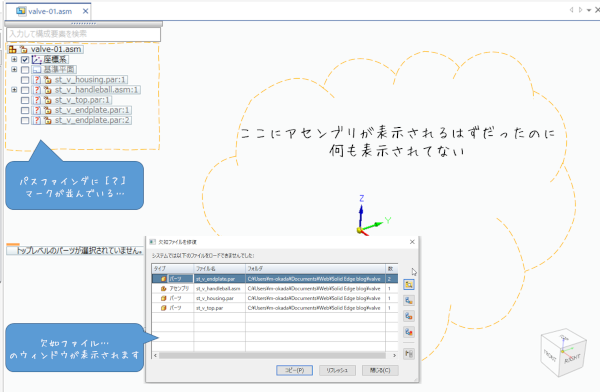The width and height of the screenshot is (600, 392).
Task: Click the folder-search icon in missing files dialog
Action: click(x=409, y=284)
